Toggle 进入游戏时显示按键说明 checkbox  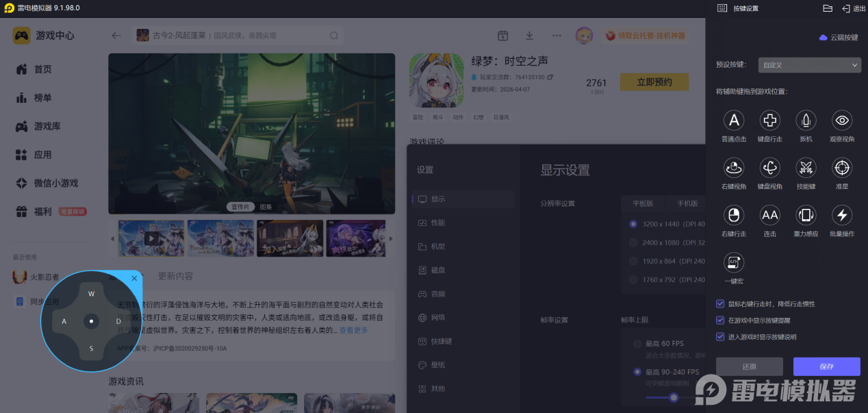click(x=720, y=336)
